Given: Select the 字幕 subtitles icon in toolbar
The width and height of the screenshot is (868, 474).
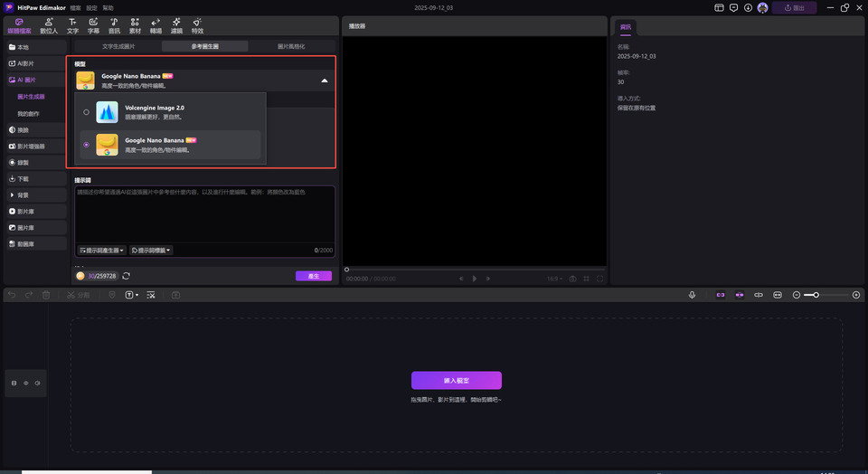Looking at the screenshot, I should [x=93, y=24].
